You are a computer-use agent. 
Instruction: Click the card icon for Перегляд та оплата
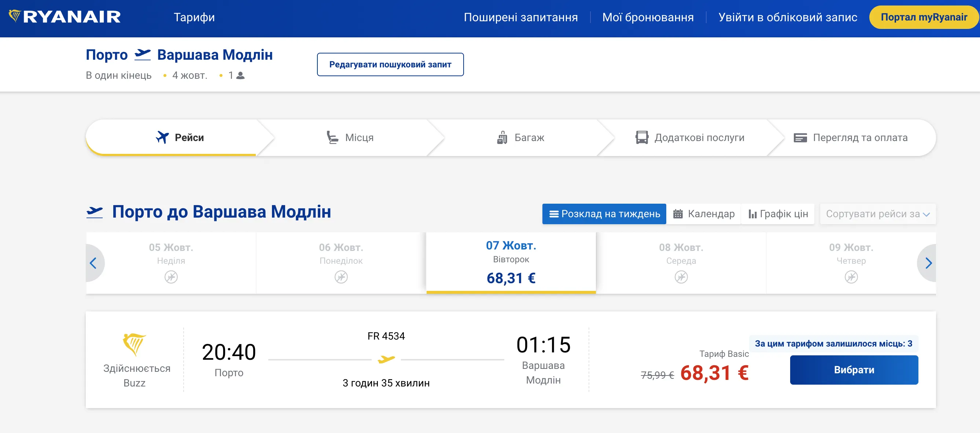click(x=800, y=137)
